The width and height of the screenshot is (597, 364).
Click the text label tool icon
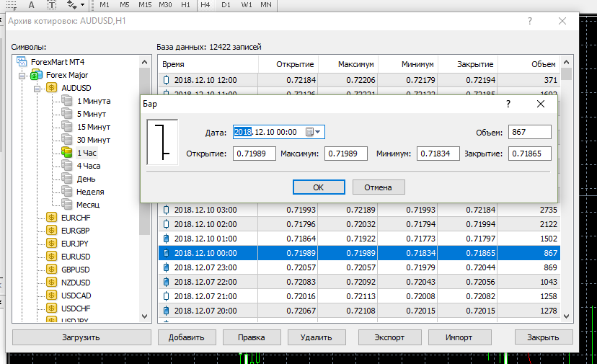[x=53, y=5]
